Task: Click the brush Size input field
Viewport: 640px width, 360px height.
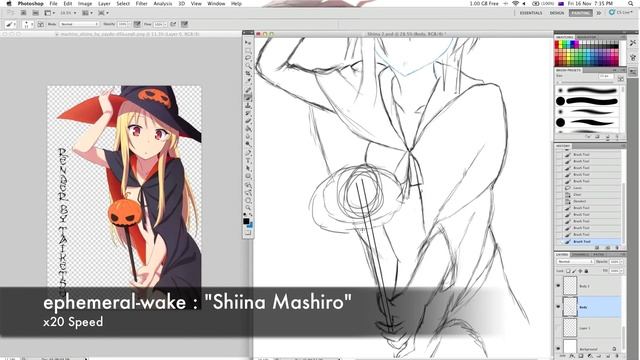Action: 606,76
